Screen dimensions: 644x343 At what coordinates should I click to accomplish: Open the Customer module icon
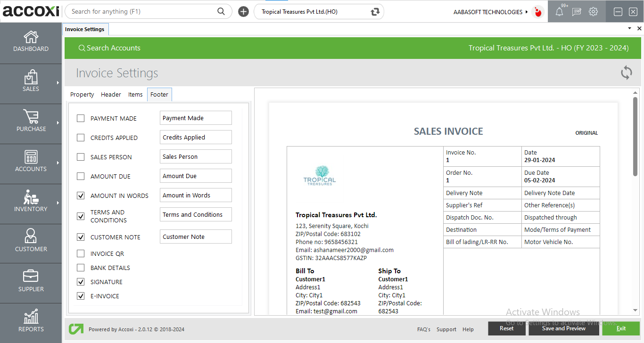point(31,236)
